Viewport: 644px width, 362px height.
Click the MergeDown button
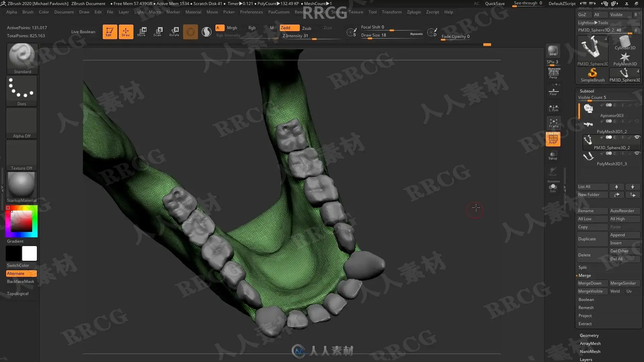[x=590, y=283]
